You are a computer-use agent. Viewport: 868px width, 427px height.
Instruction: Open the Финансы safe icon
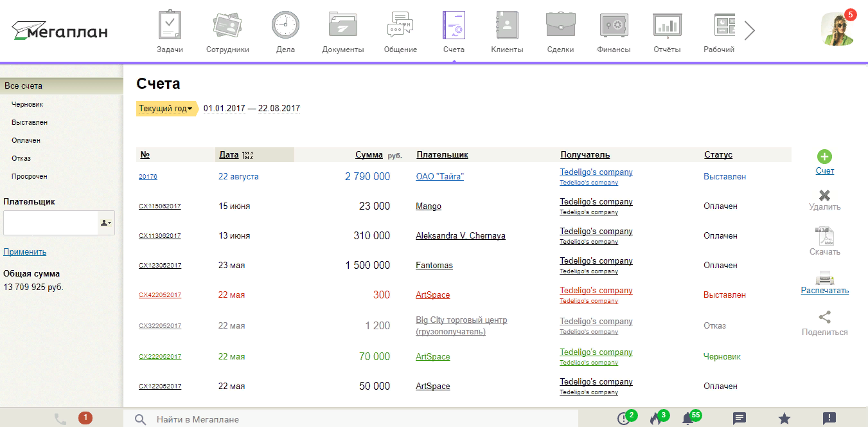tap(614, 26)
